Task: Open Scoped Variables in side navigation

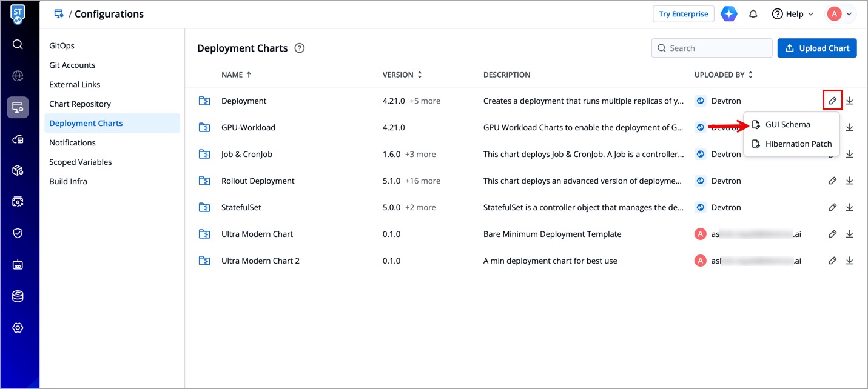Action: coord(81,162)
